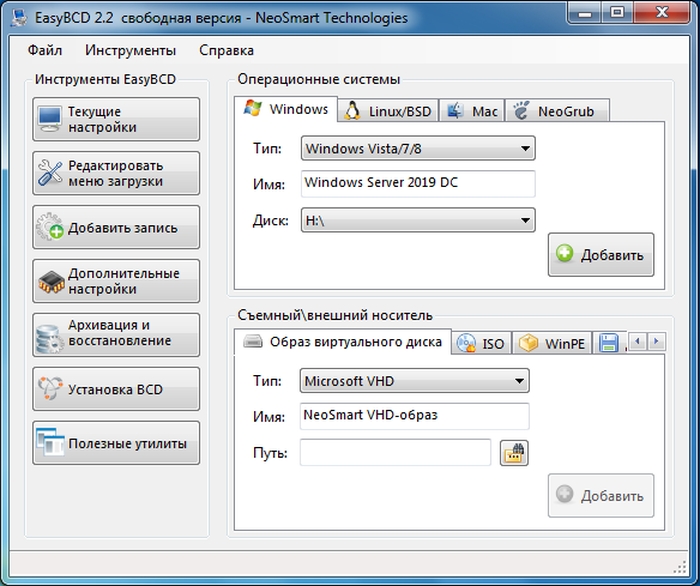Open Архивация и восстановление section
The height and width of the screenshot is (586, 700).
pyautogui.click(x=116, y=333)
